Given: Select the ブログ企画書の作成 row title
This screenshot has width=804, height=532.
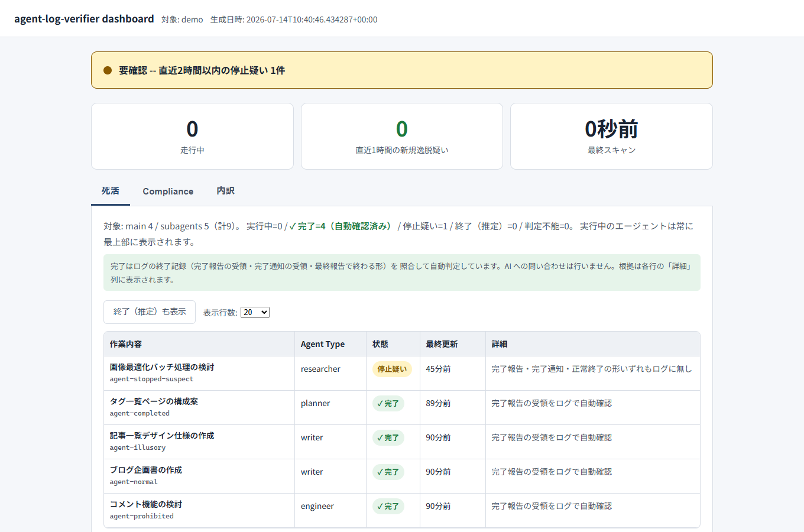Looking at the screenshot, I should coord(146,470).
